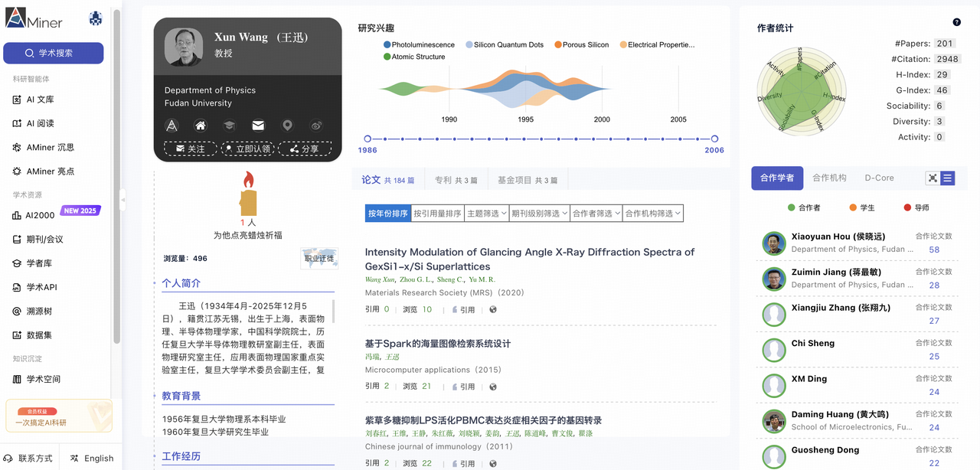
Task: Click globe icon for the PBMC paper
Action: 493,463
